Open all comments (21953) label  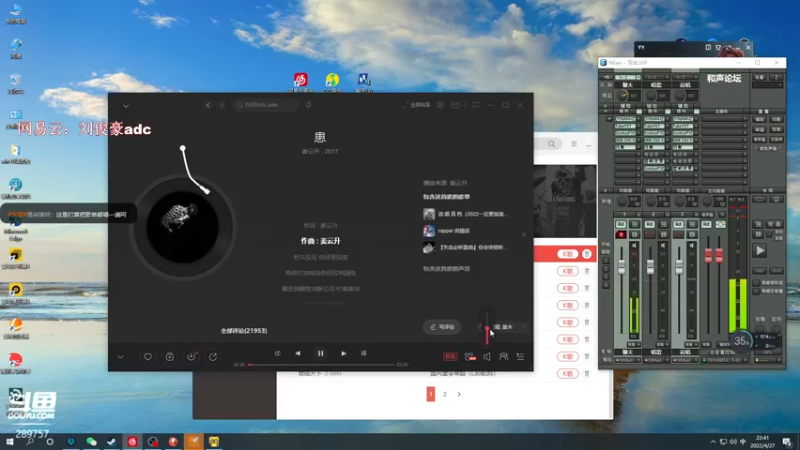click(244, 331)
